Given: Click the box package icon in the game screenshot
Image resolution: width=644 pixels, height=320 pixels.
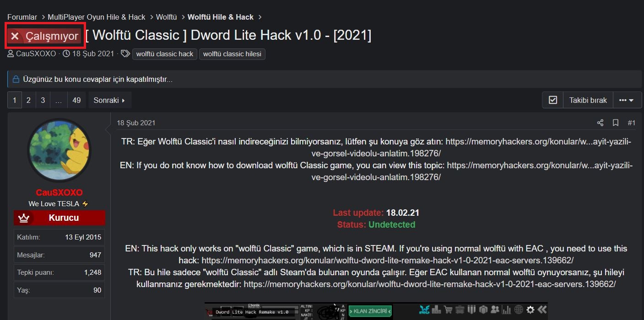Looking at the screenshot, I should tap(483, 310).
